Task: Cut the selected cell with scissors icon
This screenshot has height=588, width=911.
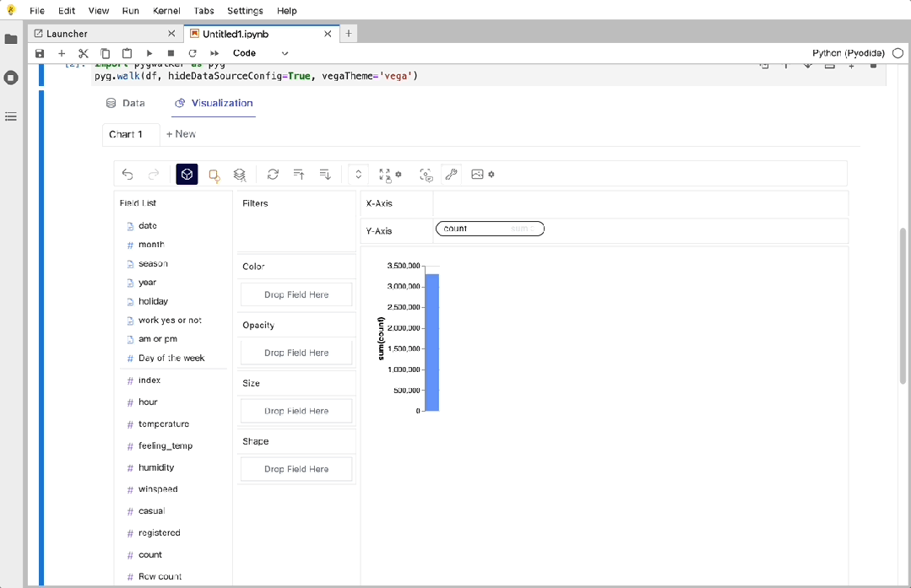Action: click(x=83, y=52)
